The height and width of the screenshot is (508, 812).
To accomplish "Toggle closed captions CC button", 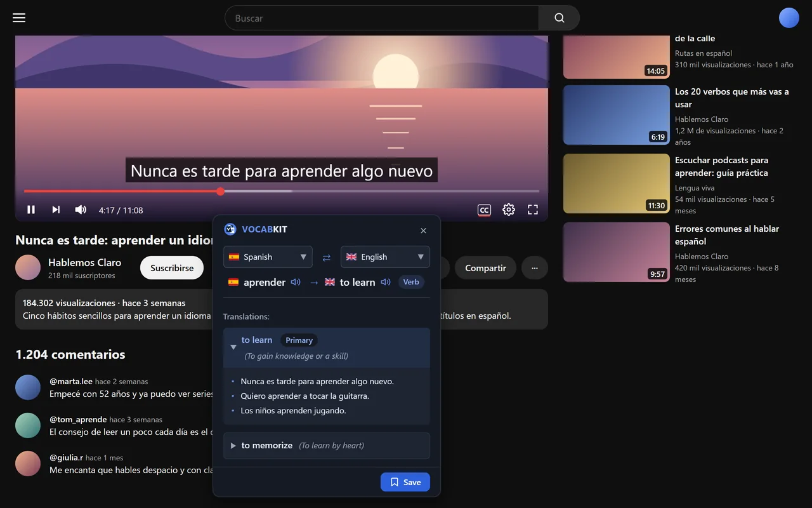I will pyautogui.click(x=484, y=210).
